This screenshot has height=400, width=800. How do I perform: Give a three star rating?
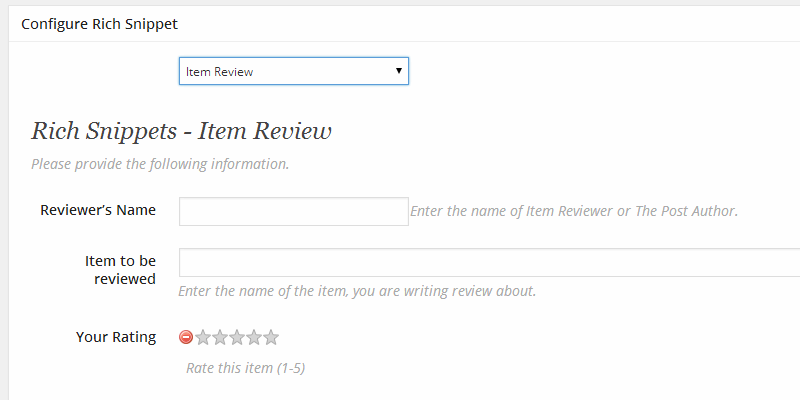pyautogui.click(x=237, y=337)
